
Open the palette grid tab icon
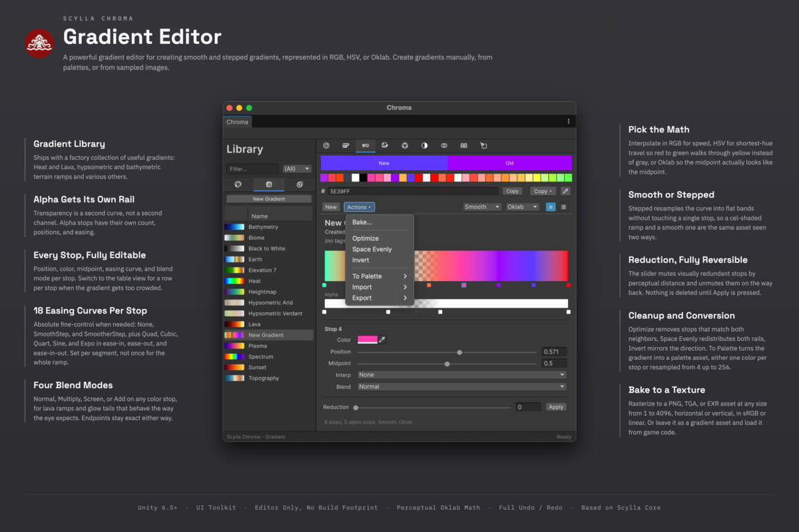click(x=346, y=145)
